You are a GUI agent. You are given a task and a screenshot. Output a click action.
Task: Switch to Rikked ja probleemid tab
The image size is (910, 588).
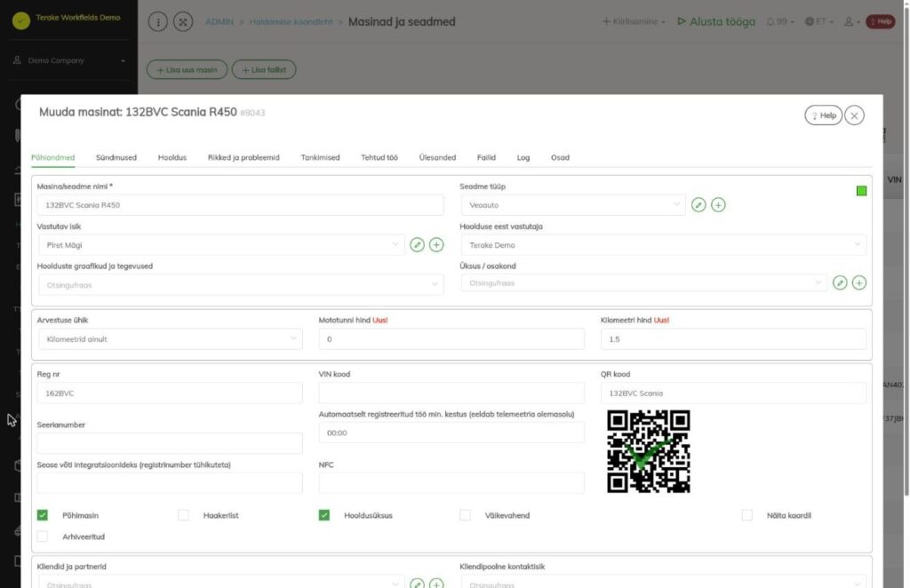pos(243,157)
